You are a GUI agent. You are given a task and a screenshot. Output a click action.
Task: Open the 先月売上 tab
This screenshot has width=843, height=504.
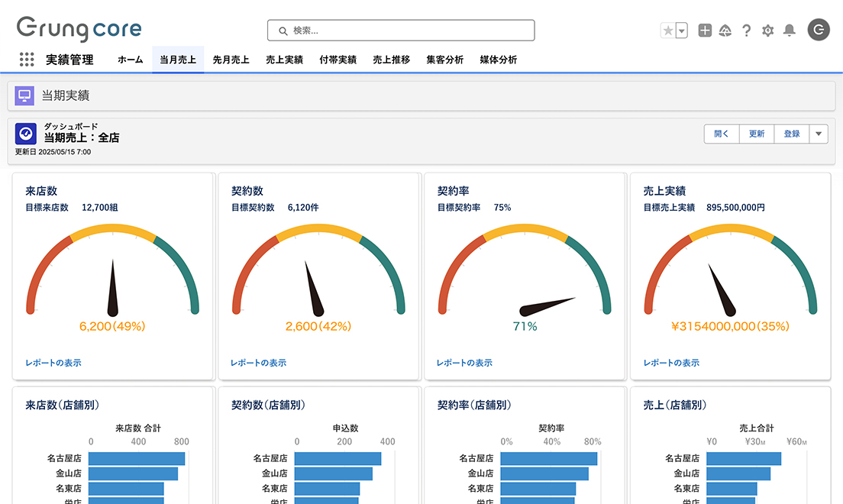(231, 60)
